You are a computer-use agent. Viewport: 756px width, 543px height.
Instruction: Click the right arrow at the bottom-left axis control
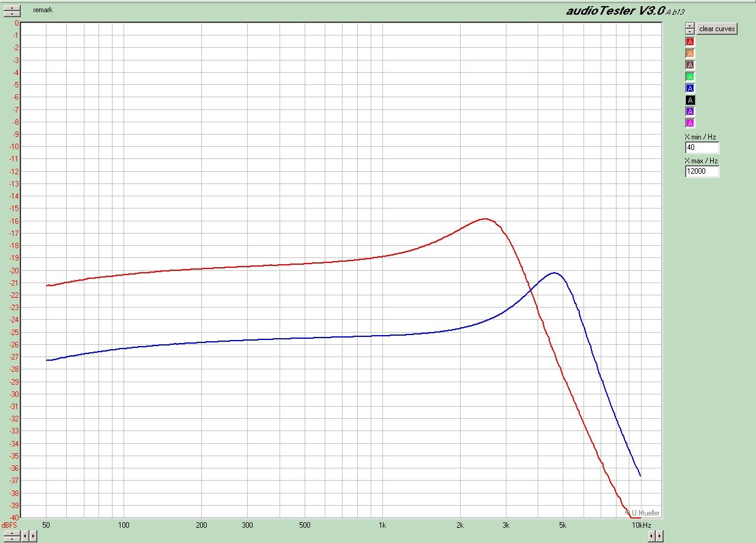pos(33,536)
